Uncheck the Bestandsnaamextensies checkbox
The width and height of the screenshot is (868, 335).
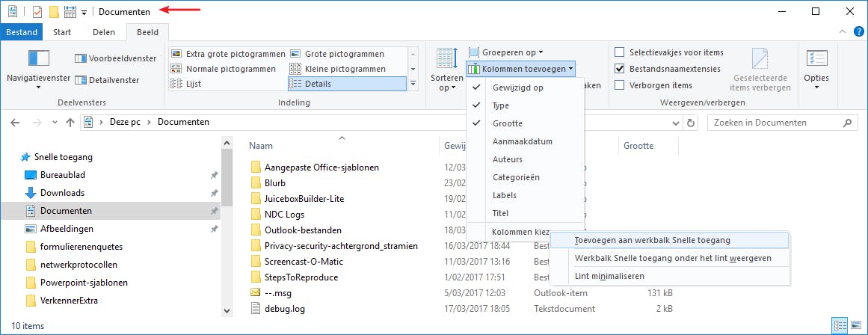point(619,69)
